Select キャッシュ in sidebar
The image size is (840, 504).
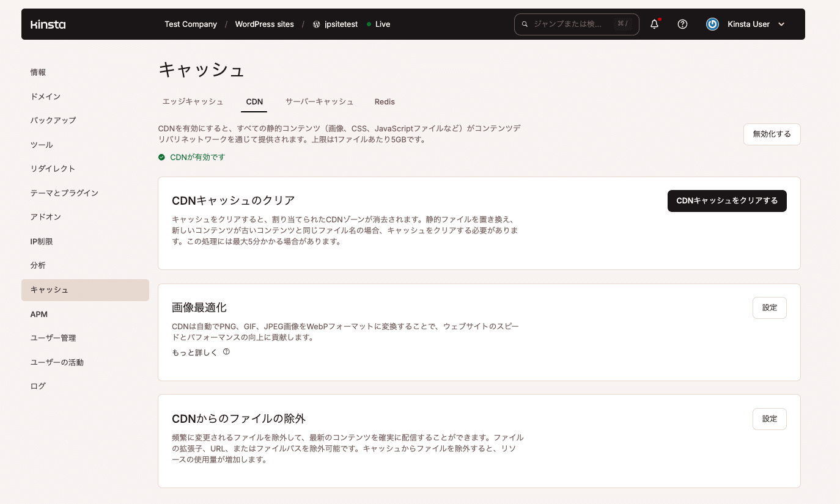click(85, 290)
